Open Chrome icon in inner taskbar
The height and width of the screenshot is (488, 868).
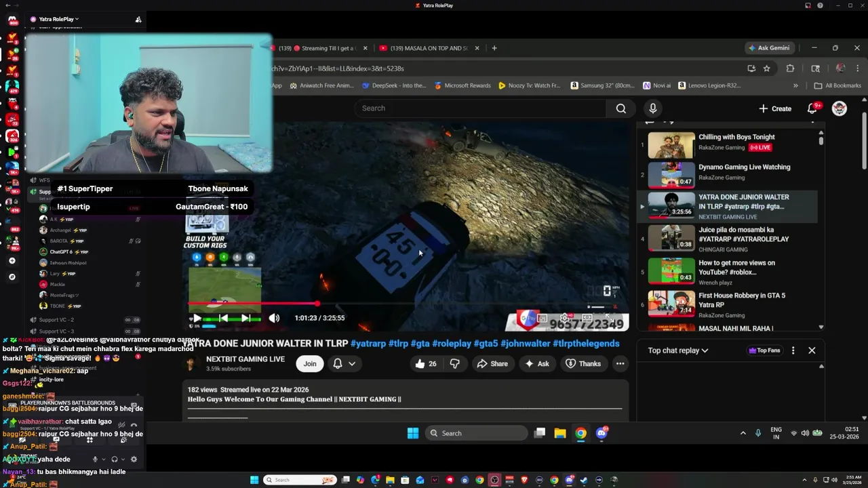coord(581,433)
